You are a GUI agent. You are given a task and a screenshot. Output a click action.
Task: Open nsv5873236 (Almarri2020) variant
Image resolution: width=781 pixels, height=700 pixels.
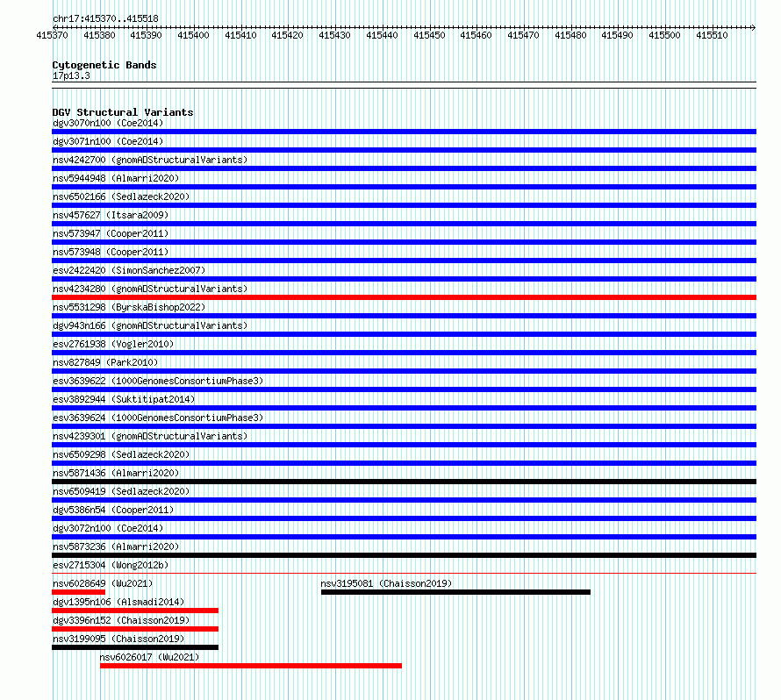116,546
